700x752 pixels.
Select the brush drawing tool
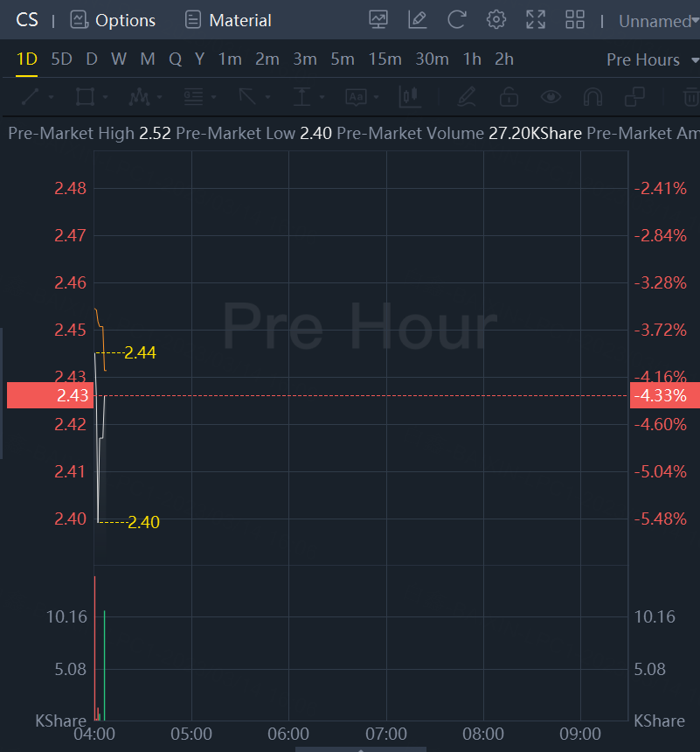(x=467, y=96)
